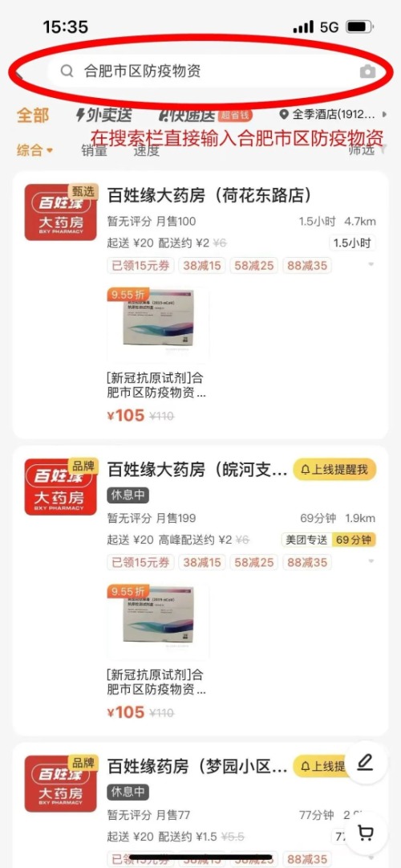
Task: Open first 新冠抗原试剂 product thumbnail
Action: [x=158, y=324]
